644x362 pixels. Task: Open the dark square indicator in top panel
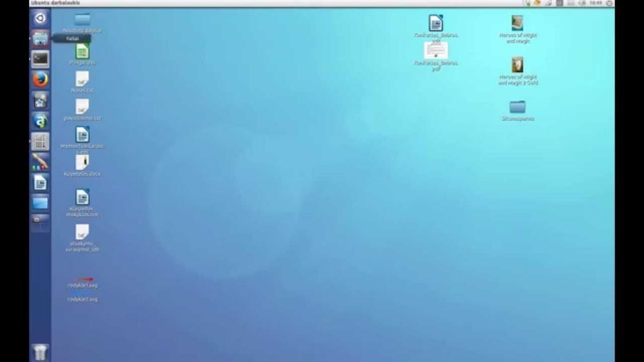(559, 3)
